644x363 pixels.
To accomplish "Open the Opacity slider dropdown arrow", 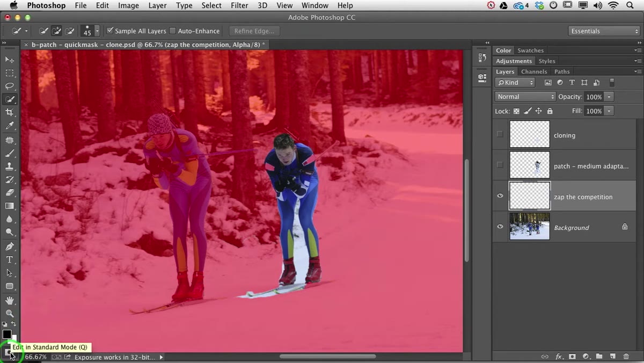I will 609,97.
